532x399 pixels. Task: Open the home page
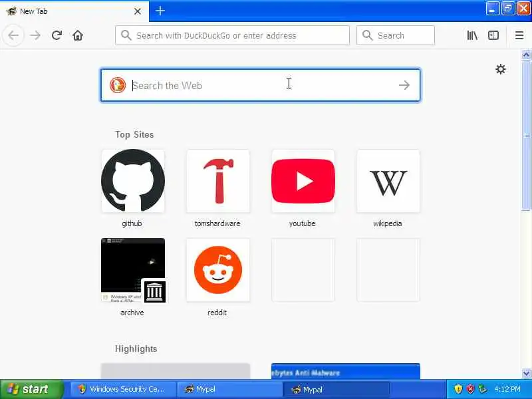point(78,35)
